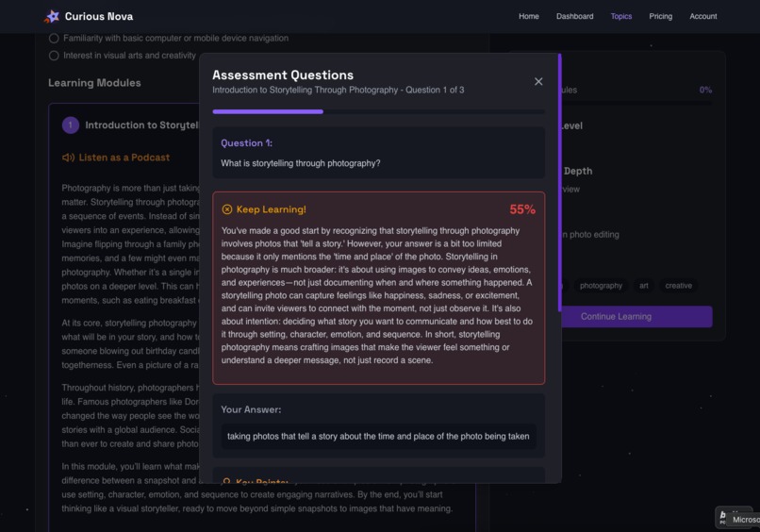Open the Home nav link

(x=528, y=16)
